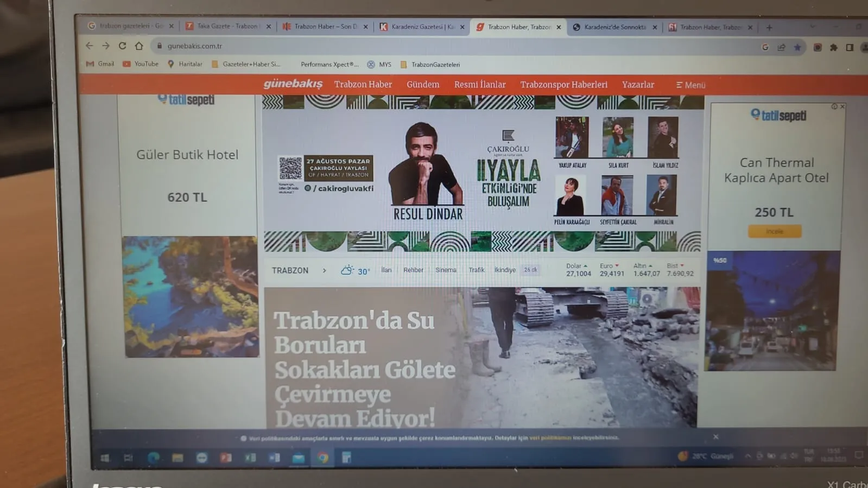The height and width of the screenshot is (488, 868).
Task: Switch to the Karadeniz Gazetesi tab
Action: (422, 27)
